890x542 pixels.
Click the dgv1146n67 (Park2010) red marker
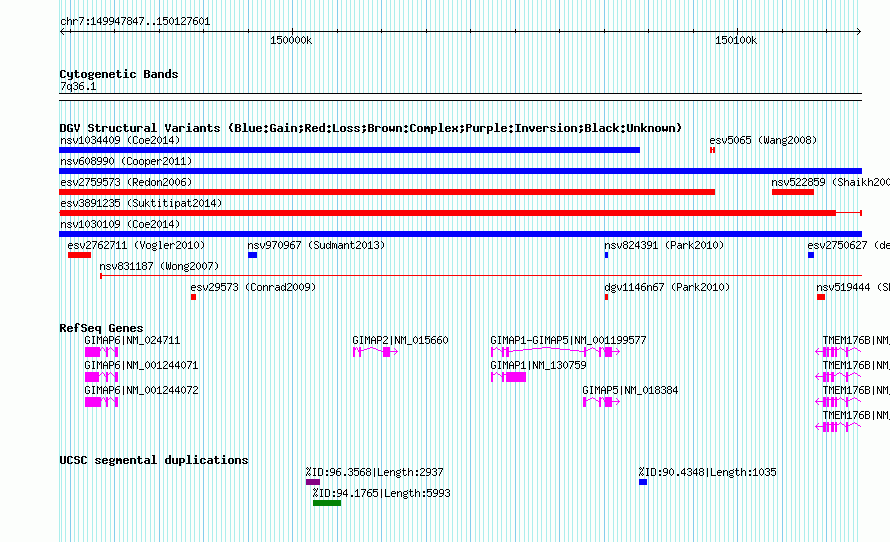607,297
